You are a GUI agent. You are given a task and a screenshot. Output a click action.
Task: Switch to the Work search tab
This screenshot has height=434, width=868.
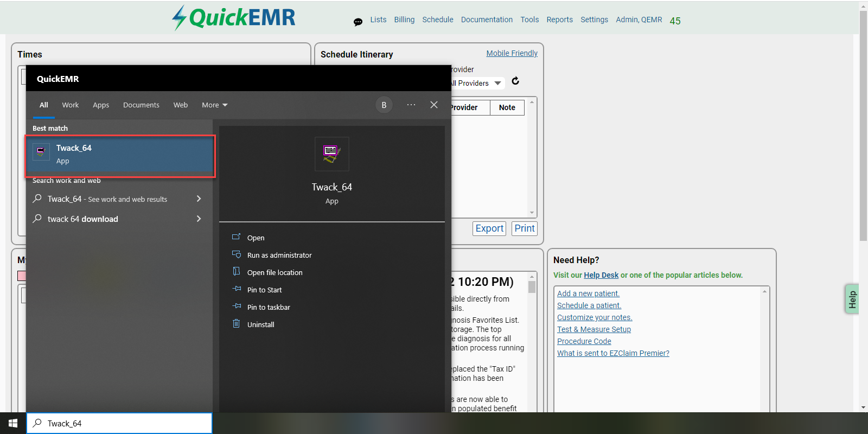click(70, 105)
